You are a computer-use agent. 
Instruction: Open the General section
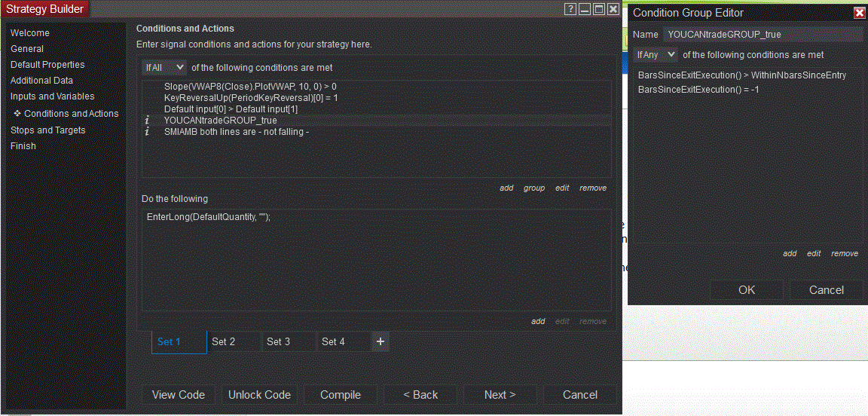(27, 49)
